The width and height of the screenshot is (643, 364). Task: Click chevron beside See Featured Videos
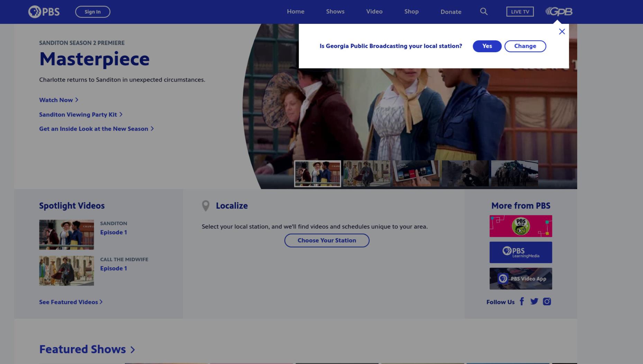click(101, 302)
